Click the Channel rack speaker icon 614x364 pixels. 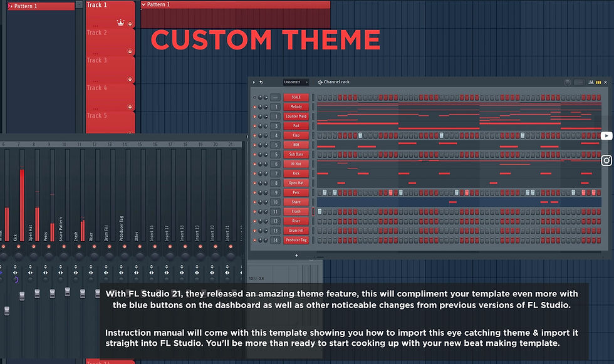point(320,82)
